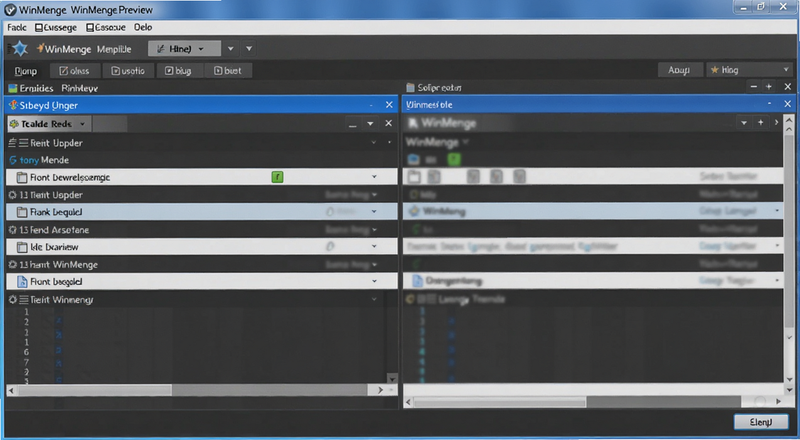
Task: Select the Ronp tab
Action: pyautogui.click(x=26, y=71)
